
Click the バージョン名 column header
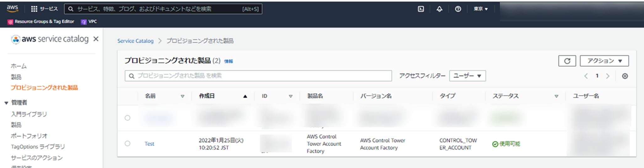[x=376, y=96]
